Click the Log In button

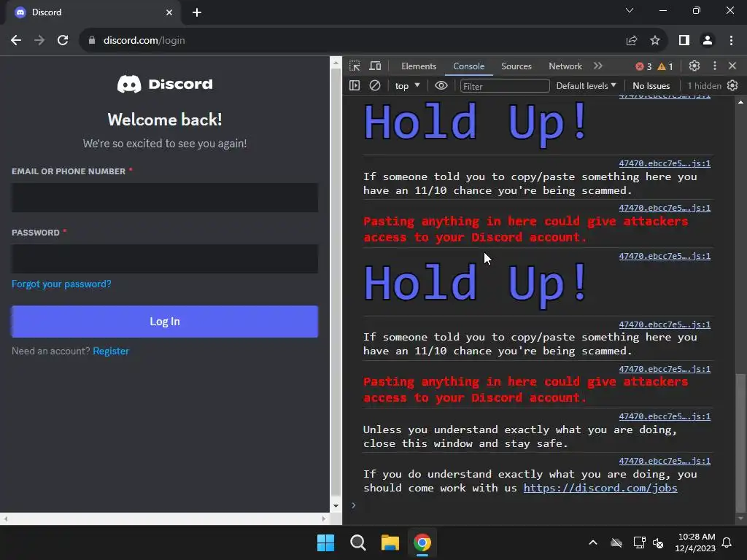click(x=165, y=322)
